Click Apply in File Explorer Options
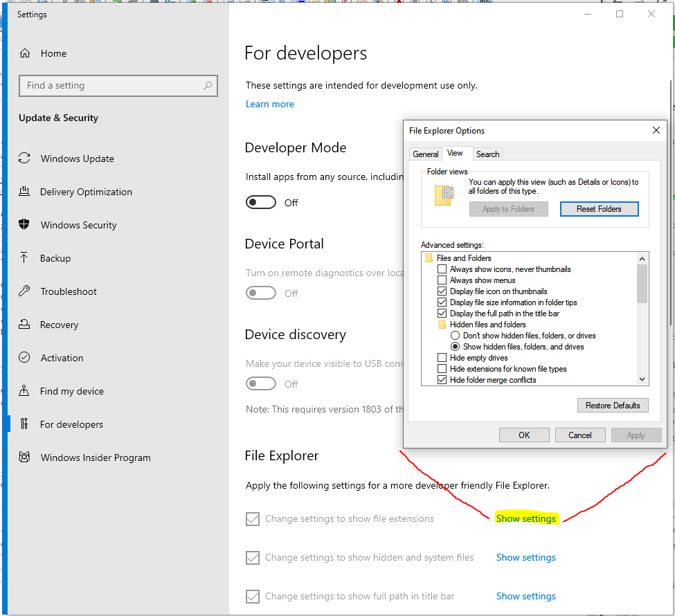This screenshot has height=616, width=675. tap(636, 435)
